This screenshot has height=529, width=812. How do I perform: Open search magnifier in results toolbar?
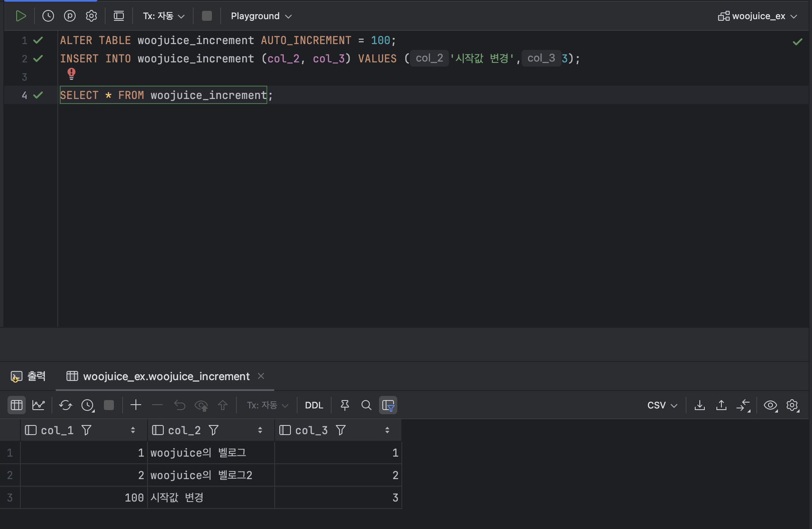(367, 405)
